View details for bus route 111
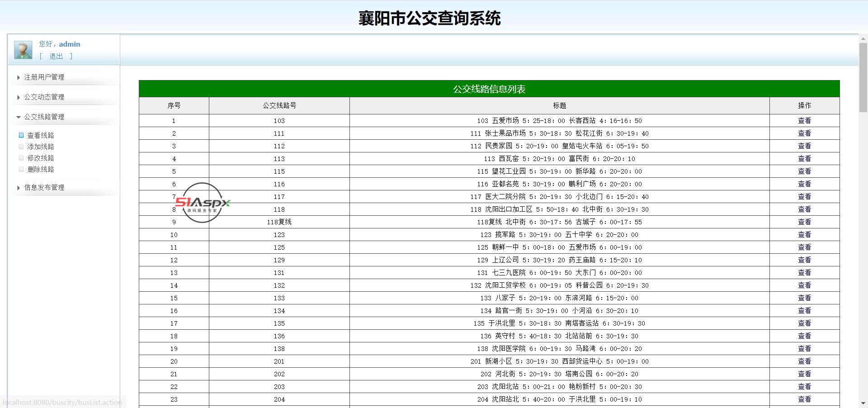 [805, 133]
